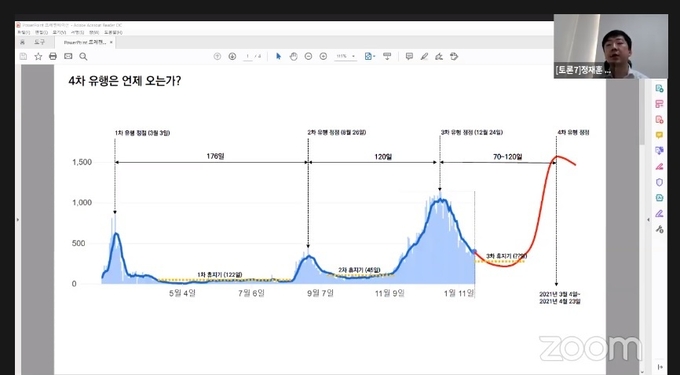Image resolution: width=680 pixels, height=375 pixels.
Task: Open the yellow Comment tool in right sidebar
Action: (x=659, y=135)
